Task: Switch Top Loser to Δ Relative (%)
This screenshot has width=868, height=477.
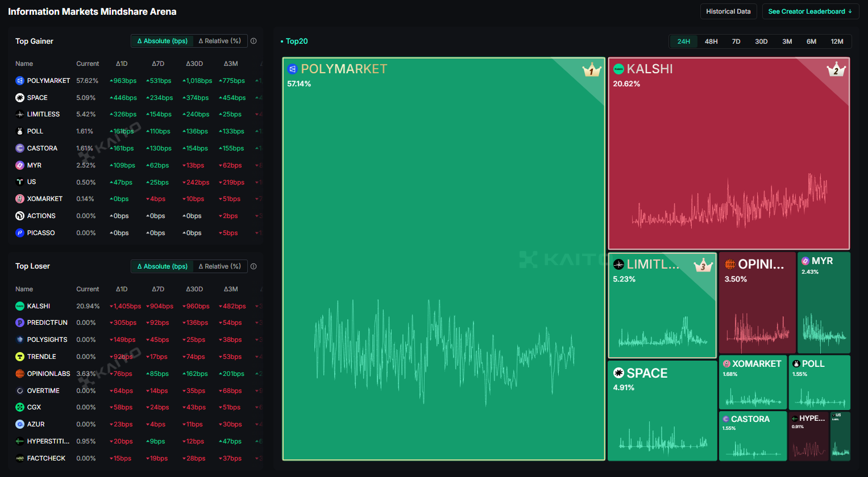Action: (x=219, y=266)
